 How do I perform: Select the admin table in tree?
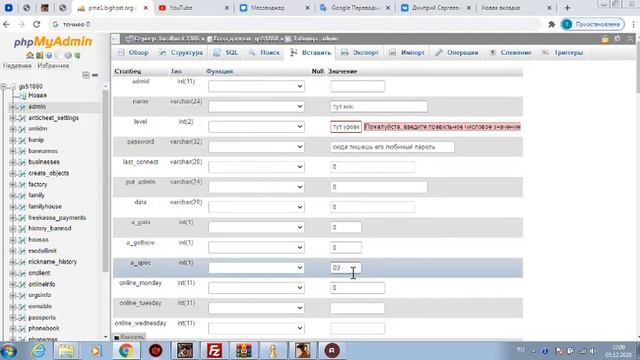(x=37, y=107)
